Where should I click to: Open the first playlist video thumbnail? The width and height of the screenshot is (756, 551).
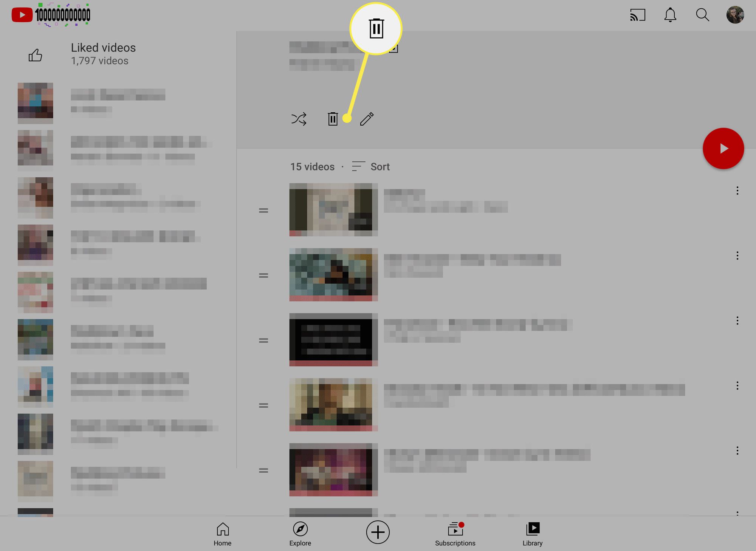[x=333, y=210]
